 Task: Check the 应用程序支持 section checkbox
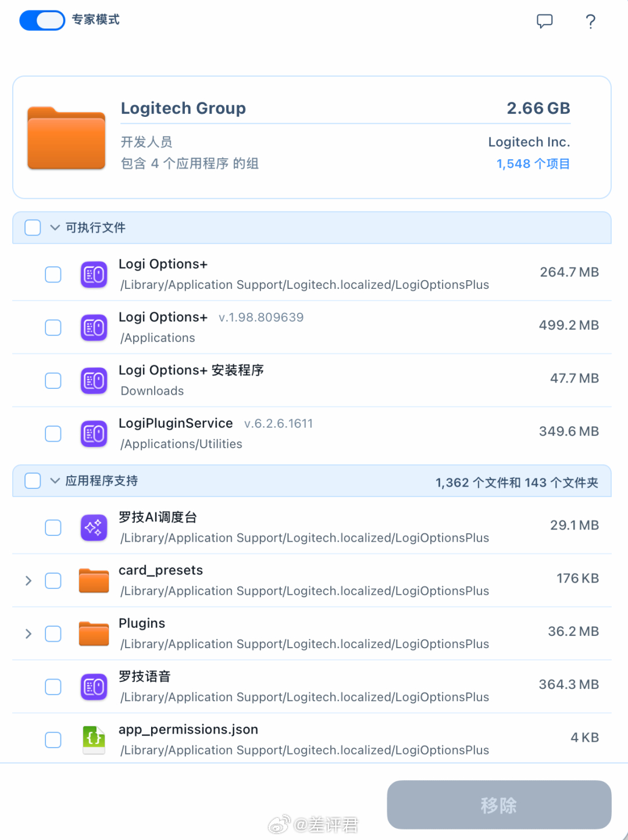(x=33, y=481)
